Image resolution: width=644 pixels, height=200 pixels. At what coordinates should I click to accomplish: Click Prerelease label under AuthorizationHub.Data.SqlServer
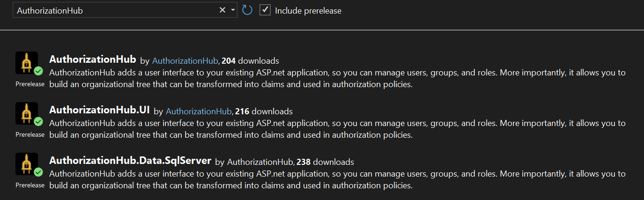(30, 185)
